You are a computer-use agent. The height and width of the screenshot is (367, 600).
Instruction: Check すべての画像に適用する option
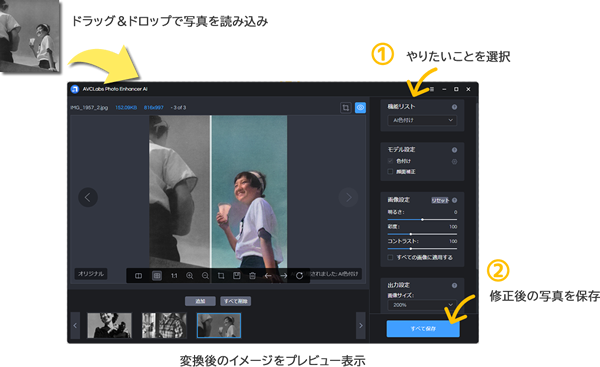(390, 257)
